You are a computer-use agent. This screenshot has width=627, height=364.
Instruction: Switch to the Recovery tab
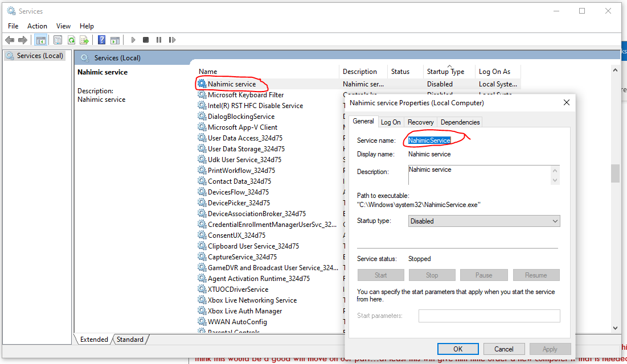pyautogui.click(x=420, y=122)
